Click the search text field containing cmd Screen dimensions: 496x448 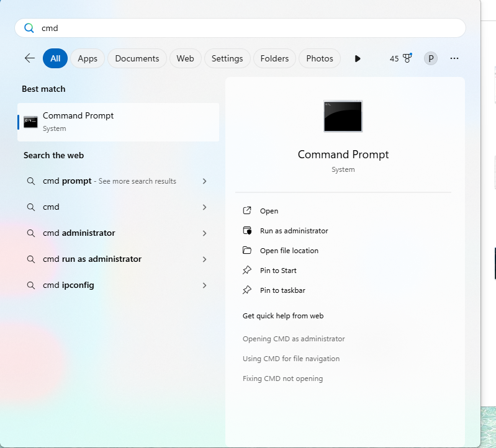pyautogui.click(x=248, y=28)
